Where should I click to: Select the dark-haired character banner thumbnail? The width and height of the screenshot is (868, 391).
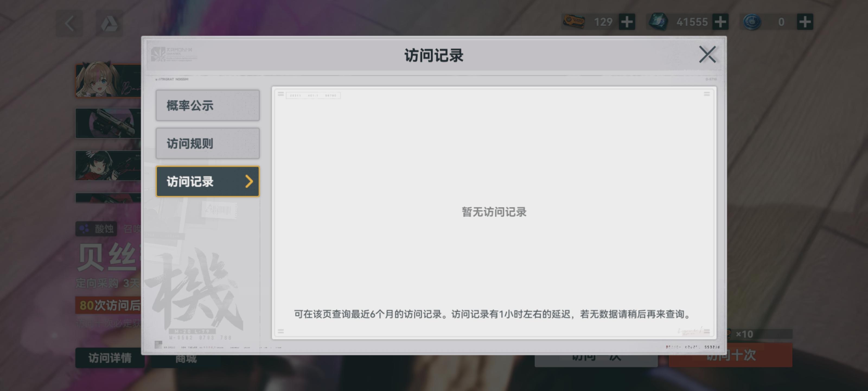pyautogui.click(x=108, y=165)
